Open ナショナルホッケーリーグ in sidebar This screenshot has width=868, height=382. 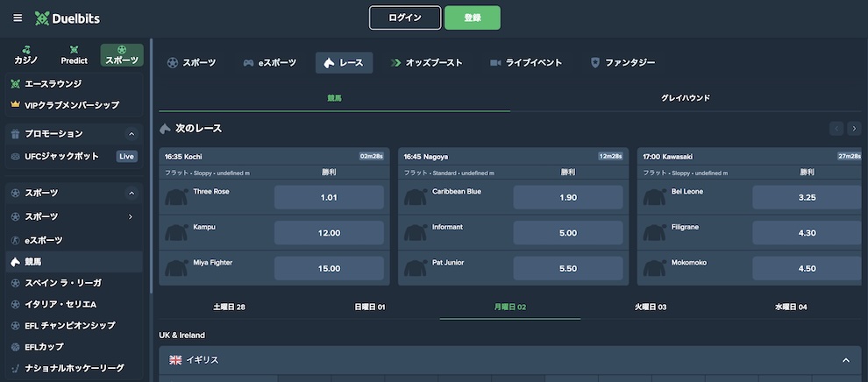75,368
